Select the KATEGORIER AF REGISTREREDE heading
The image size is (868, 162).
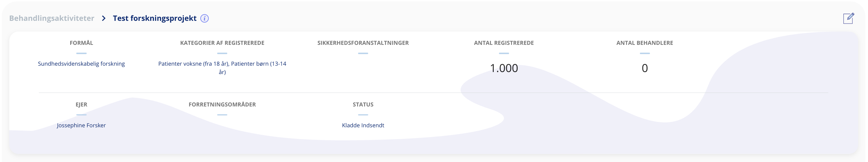point(222,43)
